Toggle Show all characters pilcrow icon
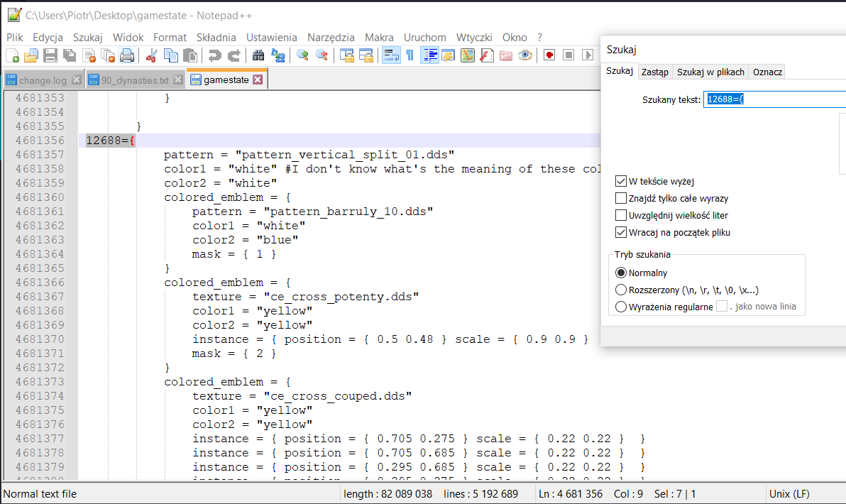This screenshot has height=504, width=846. pyautogui.click(x=410, y=55)
